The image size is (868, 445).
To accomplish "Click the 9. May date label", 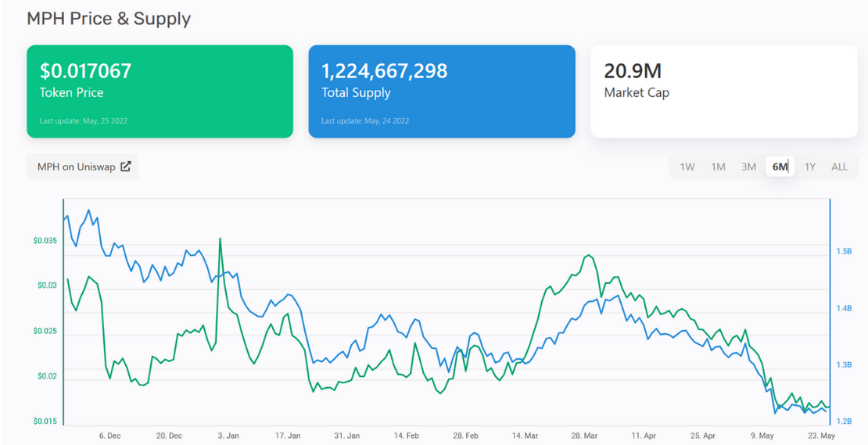I will point(762,436).
